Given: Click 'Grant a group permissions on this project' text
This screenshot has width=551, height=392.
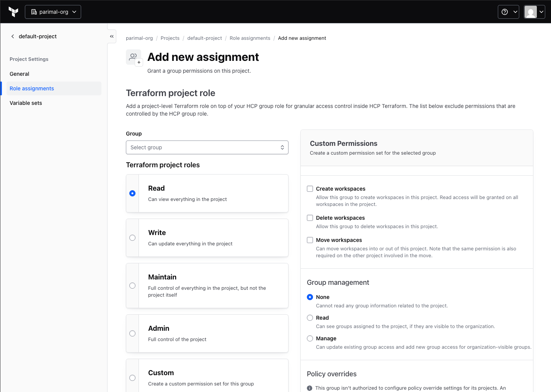Looking at the screenshot, I should [x=199, y=71].
